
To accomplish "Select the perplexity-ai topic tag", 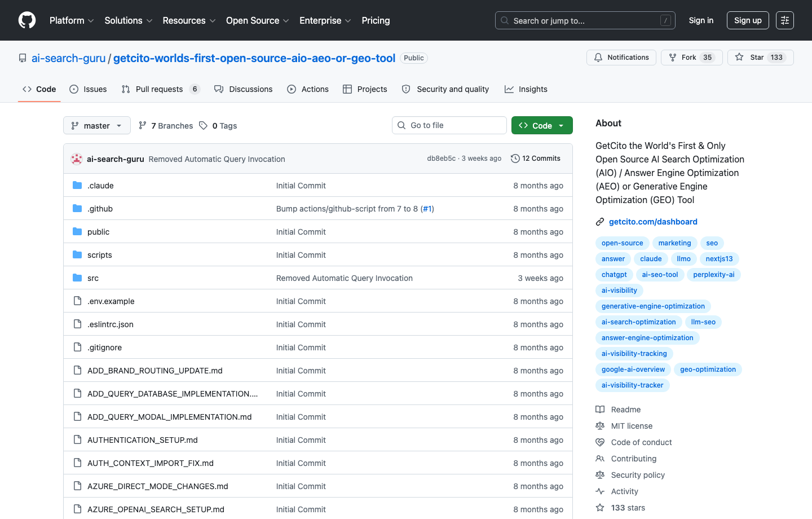I will tap(714, 275).
